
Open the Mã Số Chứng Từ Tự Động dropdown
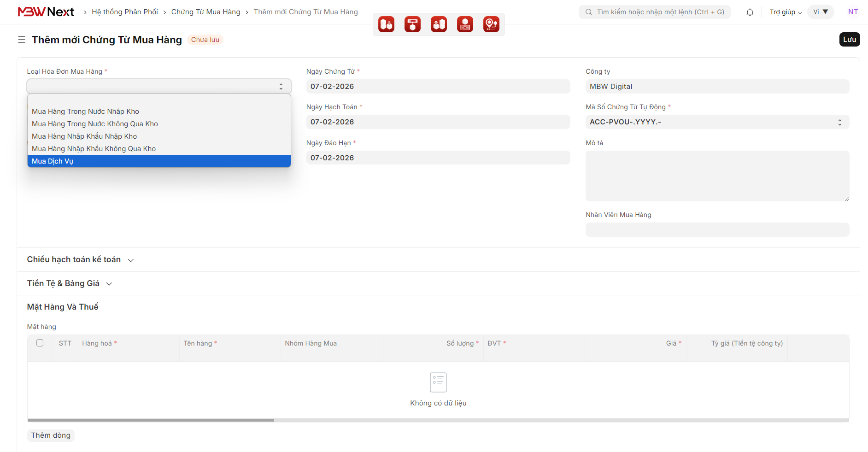[x=717, y=122]
